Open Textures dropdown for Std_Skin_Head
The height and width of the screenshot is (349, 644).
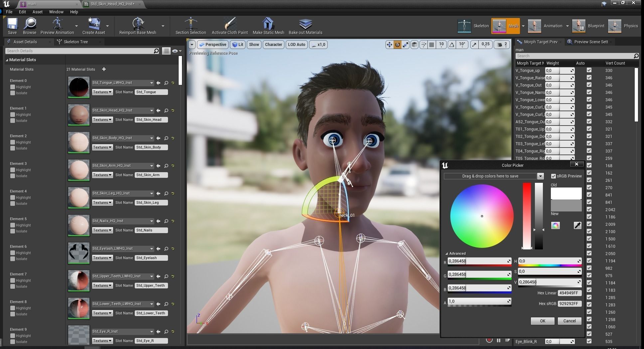102,120
